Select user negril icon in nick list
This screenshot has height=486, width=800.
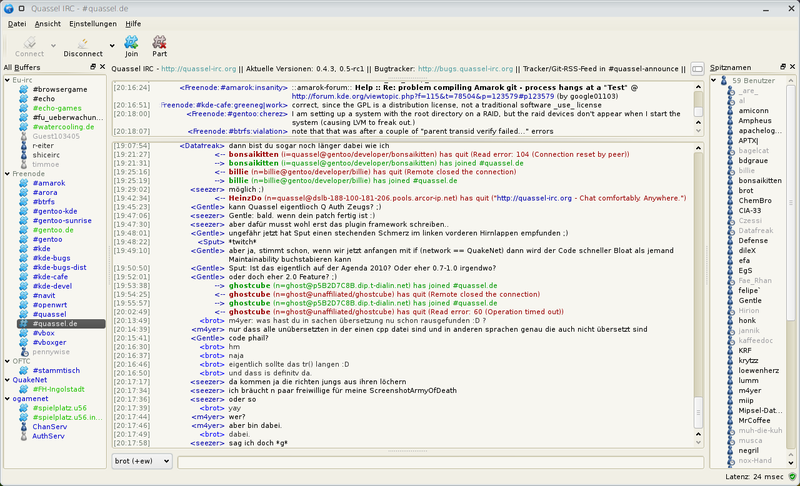pos(731,450)
